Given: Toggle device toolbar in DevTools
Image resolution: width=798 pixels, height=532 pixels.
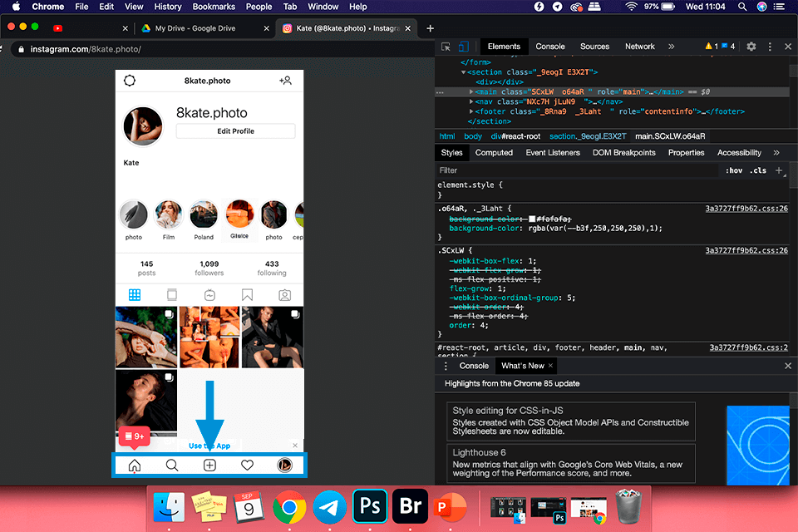Looking at the screenshot, I should (x=464, y=47).
